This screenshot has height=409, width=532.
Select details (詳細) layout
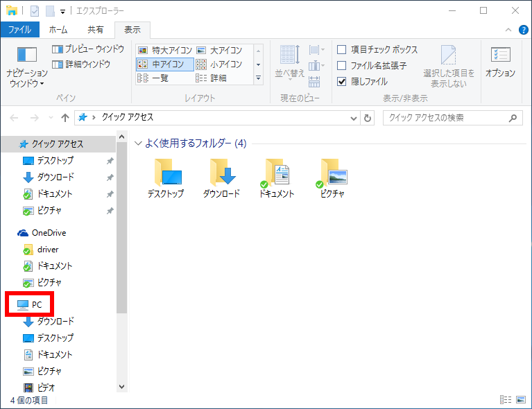pyautogui.click(x=211, y=78)
